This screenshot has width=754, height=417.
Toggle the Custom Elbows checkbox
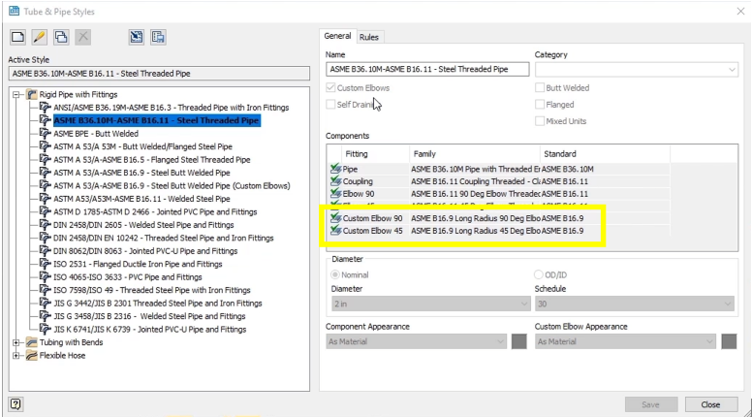click(330, 88)
